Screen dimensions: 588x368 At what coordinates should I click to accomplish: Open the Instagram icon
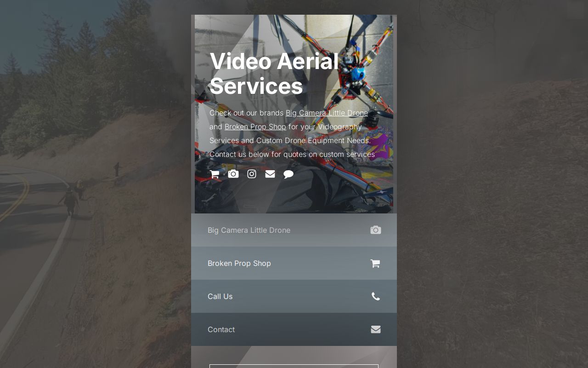tap(251, 174)
